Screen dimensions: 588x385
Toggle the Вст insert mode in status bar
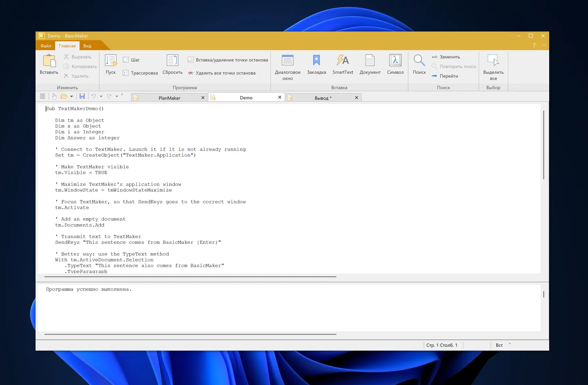click(499, 345)
